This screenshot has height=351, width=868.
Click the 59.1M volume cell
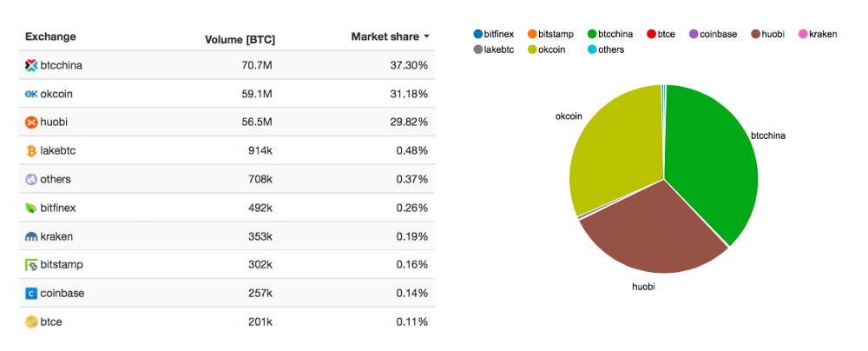257,94
